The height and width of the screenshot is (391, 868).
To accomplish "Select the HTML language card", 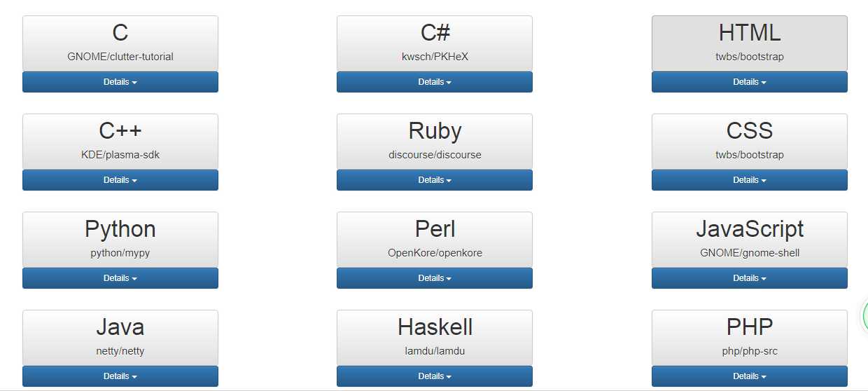I will pos(750,43).
